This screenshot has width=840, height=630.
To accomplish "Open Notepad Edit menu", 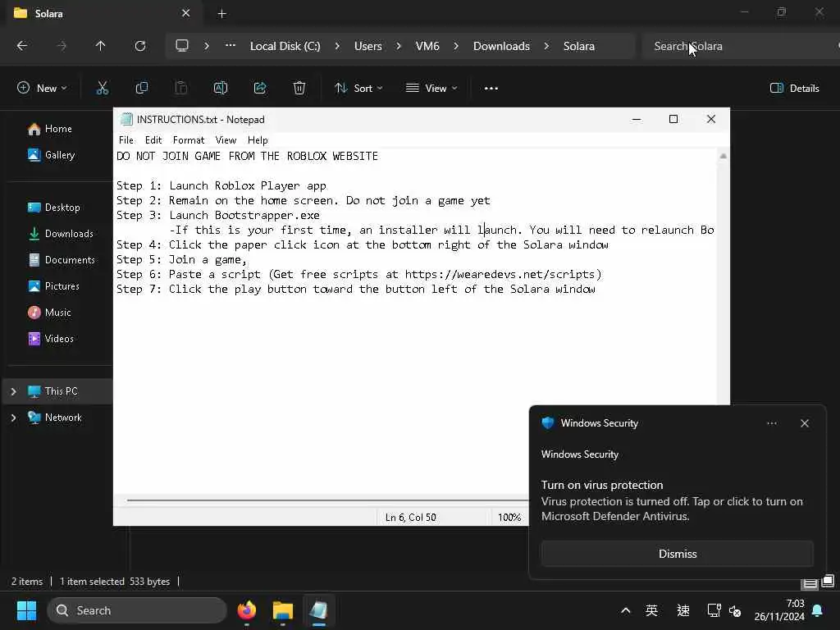I will tap(153, 140).
